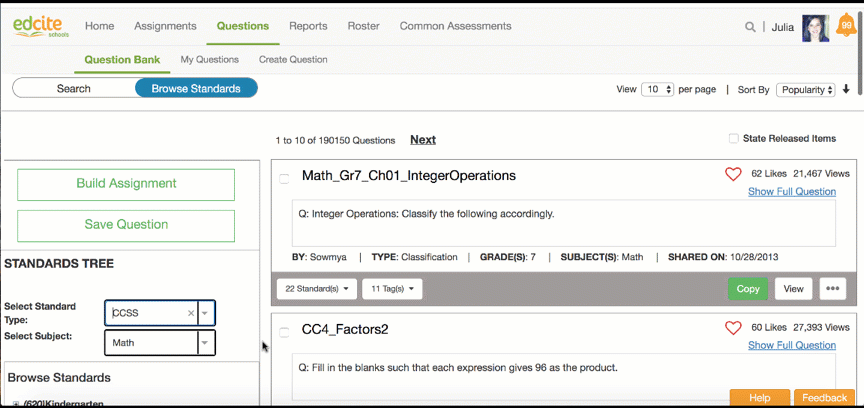Screen dimensions: 864x408
Task: Select the CC4_Factors2 question checkbox
Action: coord(284,331)
